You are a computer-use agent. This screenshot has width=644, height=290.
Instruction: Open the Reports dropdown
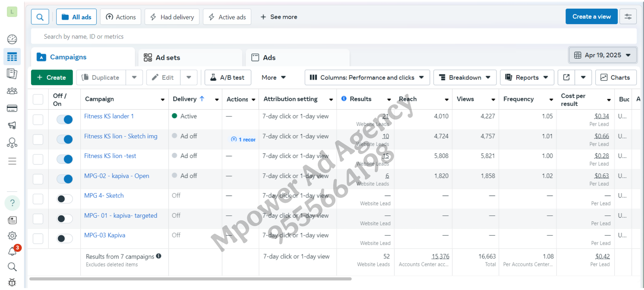[x=527, y=77]
